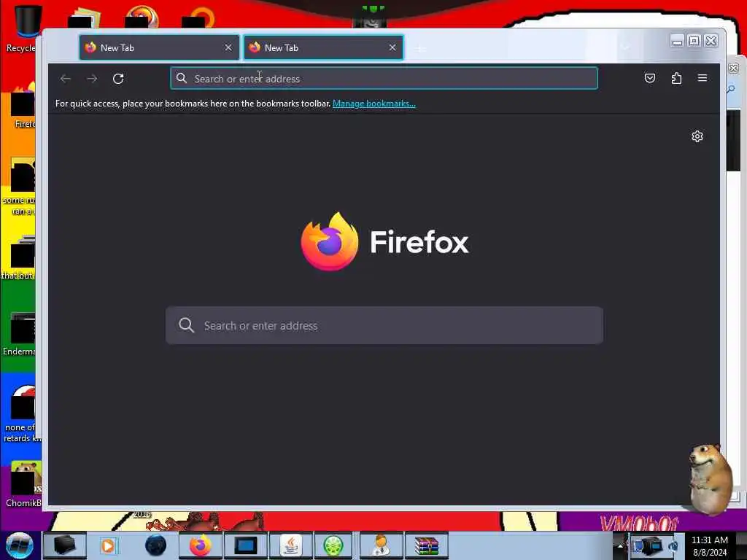Open Save to Pocket button
The width and height of the screenshot is (747, 560).
coord(650,78)
